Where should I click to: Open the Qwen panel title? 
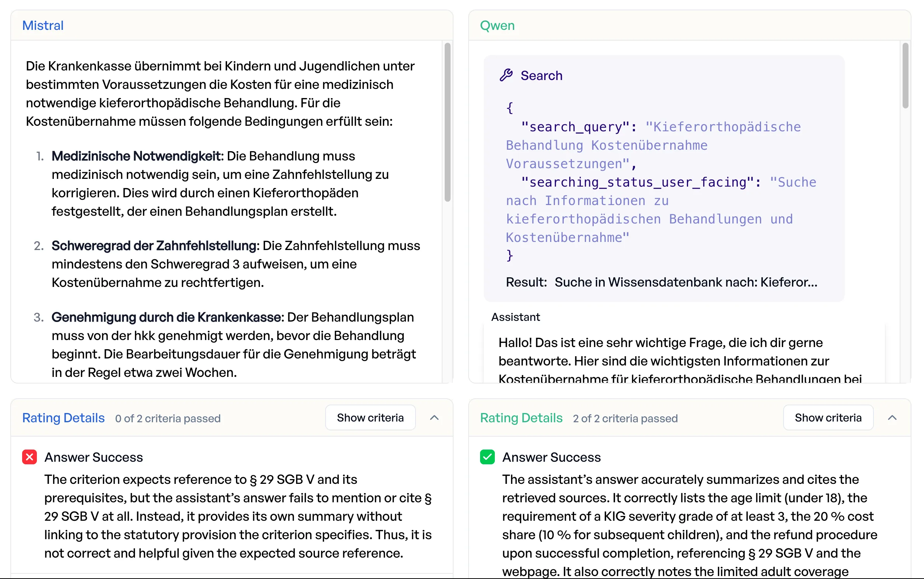point(497,25)
